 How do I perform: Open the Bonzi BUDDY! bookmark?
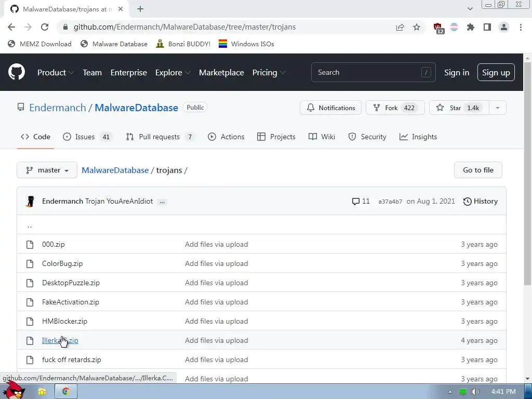[183, 44]
